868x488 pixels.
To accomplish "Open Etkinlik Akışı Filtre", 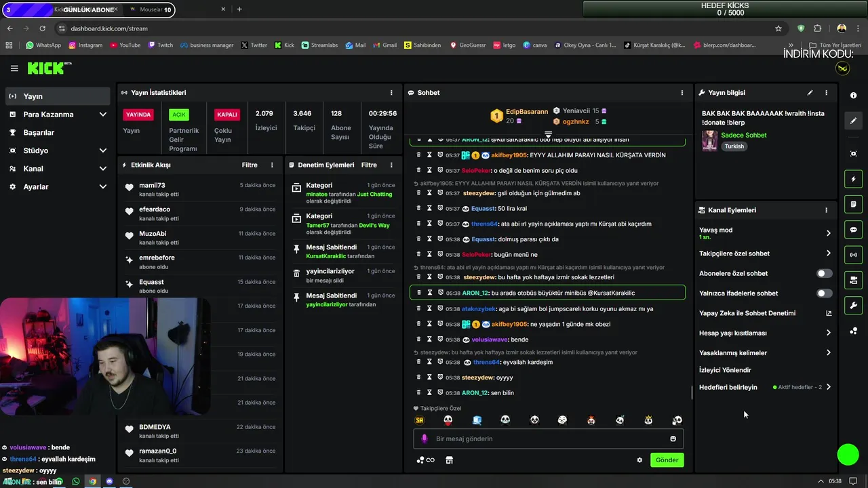I will coord(250,165).
